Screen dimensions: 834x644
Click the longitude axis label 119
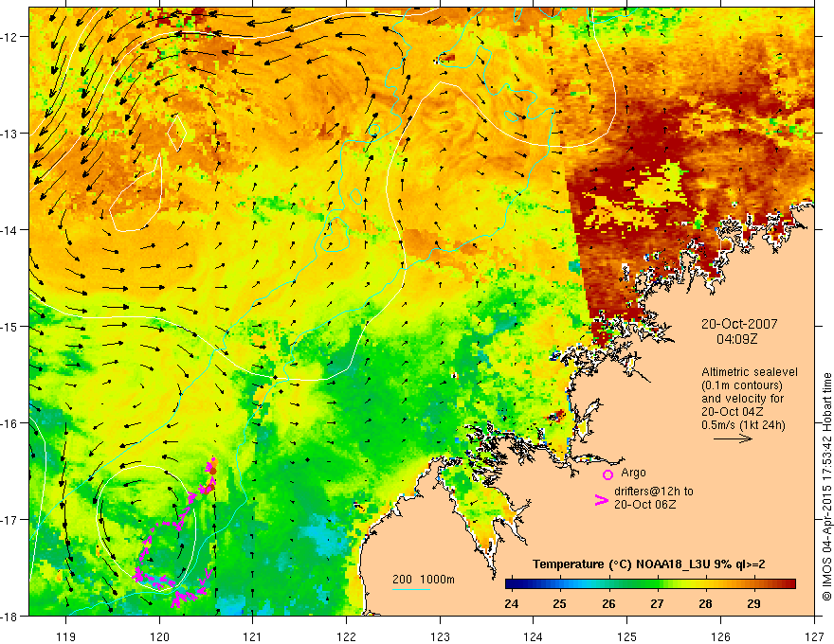pyautogui.click(x=66, y=636)
